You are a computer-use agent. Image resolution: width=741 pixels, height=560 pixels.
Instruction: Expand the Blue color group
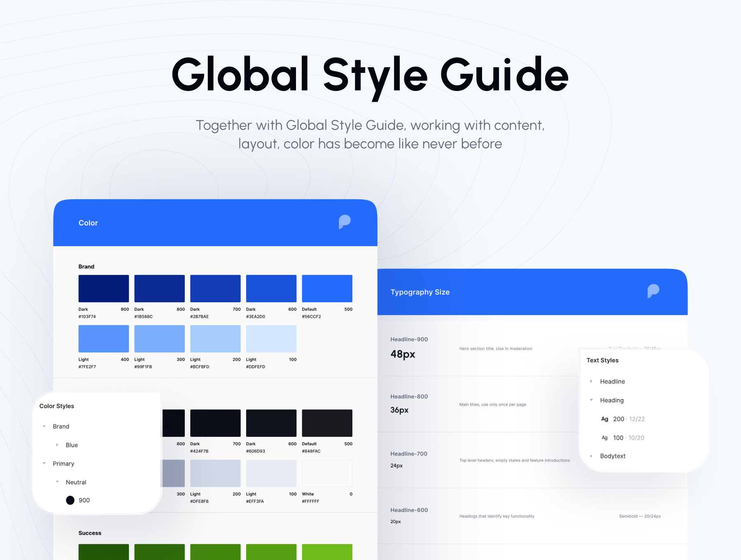tap(57, 445)
